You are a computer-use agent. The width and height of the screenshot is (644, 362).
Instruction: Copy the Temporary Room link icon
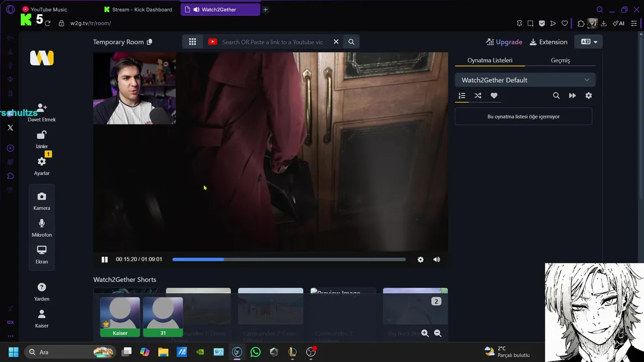(149, 42)
